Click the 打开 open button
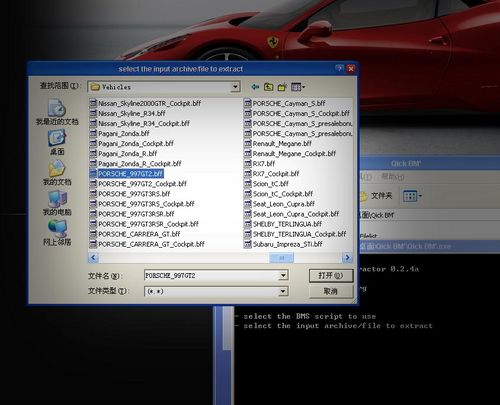 331,276
